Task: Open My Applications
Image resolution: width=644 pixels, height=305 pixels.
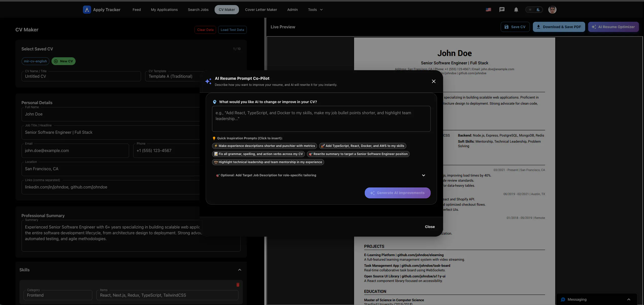Action: [x=164, y=10]
